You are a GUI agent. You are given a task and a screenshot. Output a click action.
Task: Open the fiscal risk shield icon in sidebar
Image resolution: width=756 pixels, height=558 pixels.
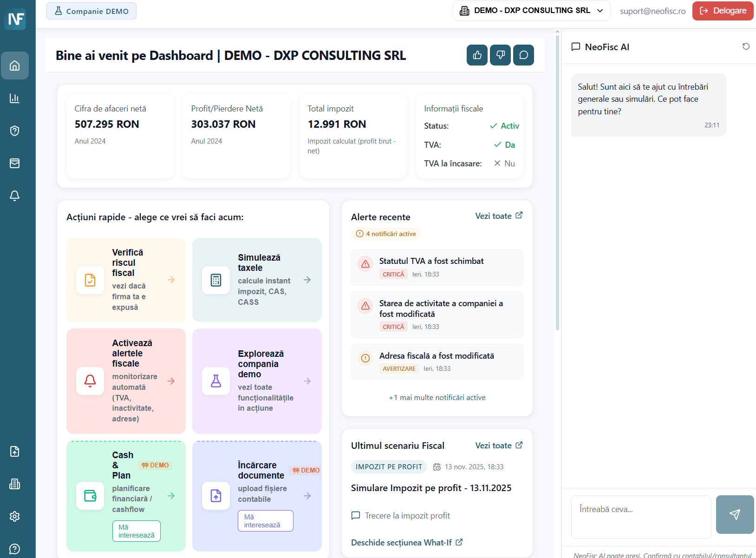tap(15, 131)
